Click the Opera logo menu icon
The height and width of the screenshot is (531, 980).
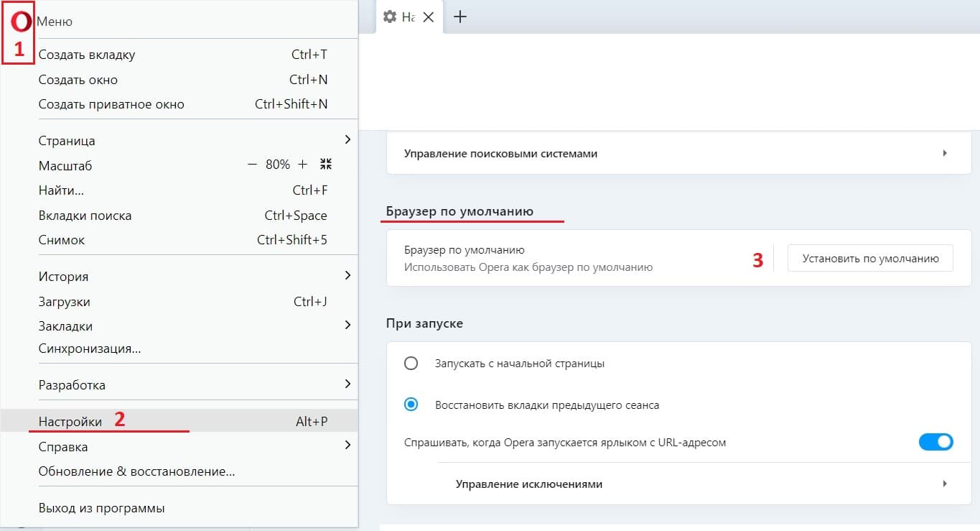tap(21, 22)
